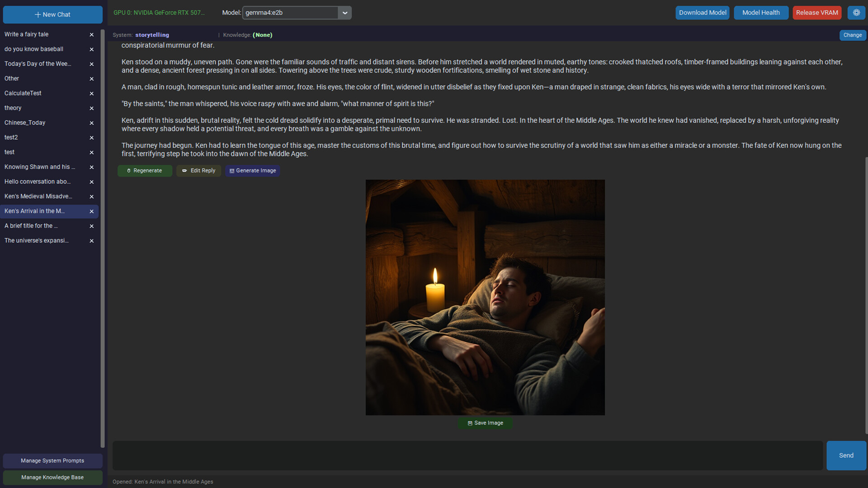This screenshot has width=868, height=488.
Task: Regenerate the last reply
Action: tap(145, 171)
